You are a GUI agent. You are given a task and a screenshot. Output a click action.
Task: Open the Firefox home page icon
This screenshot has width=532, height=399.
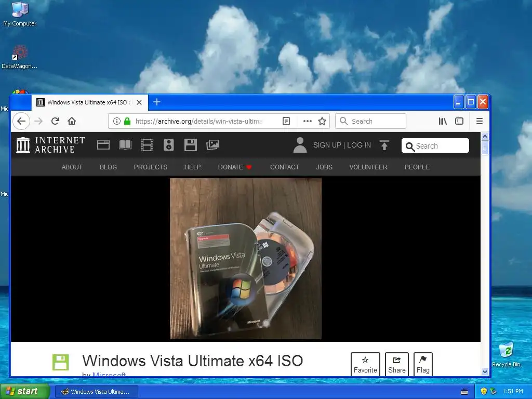(72, 121)
